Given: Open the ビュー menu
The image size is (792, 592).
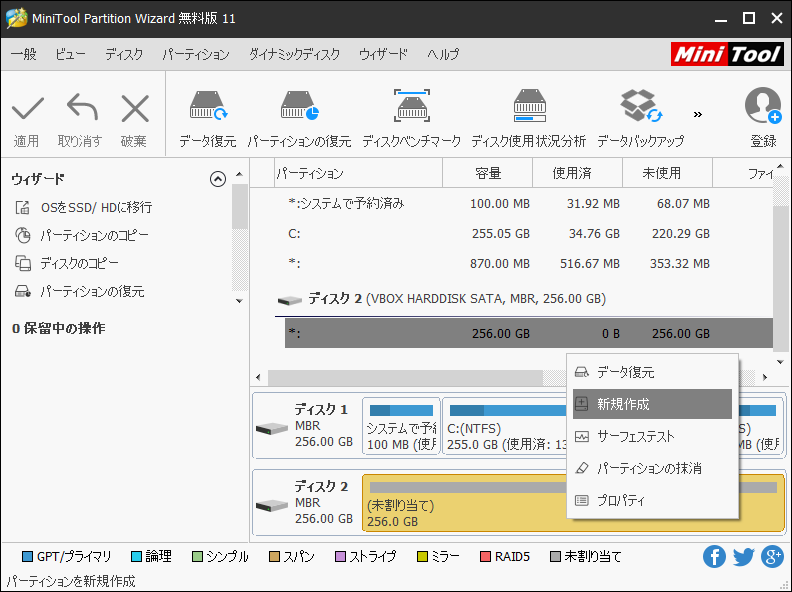Looking at the screenshot, I should pyautogui.click(x=71, y=54).
